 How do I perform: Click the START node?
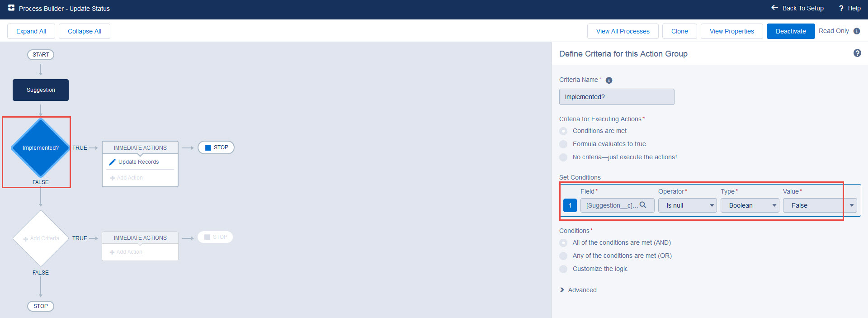tap(41, 55)
